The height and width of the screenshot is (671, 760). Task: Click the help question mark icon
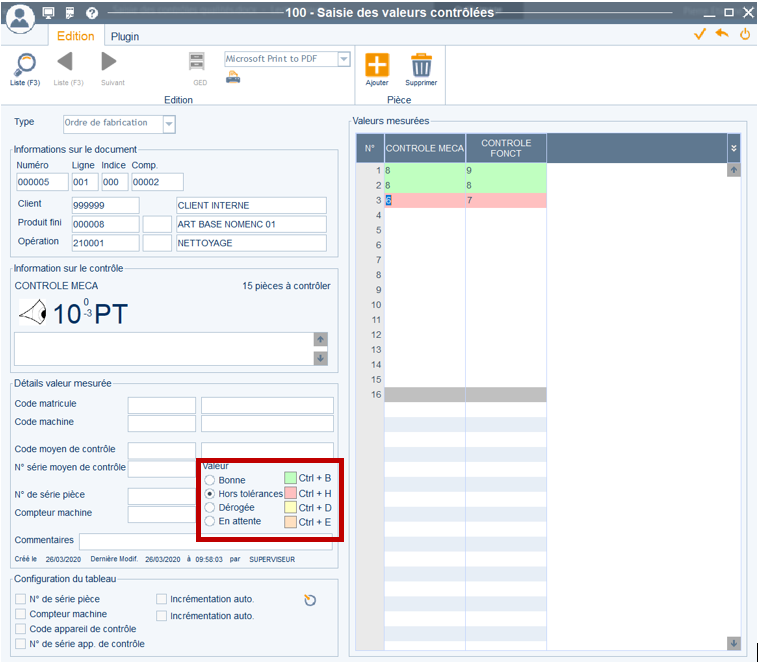point(92,13)
